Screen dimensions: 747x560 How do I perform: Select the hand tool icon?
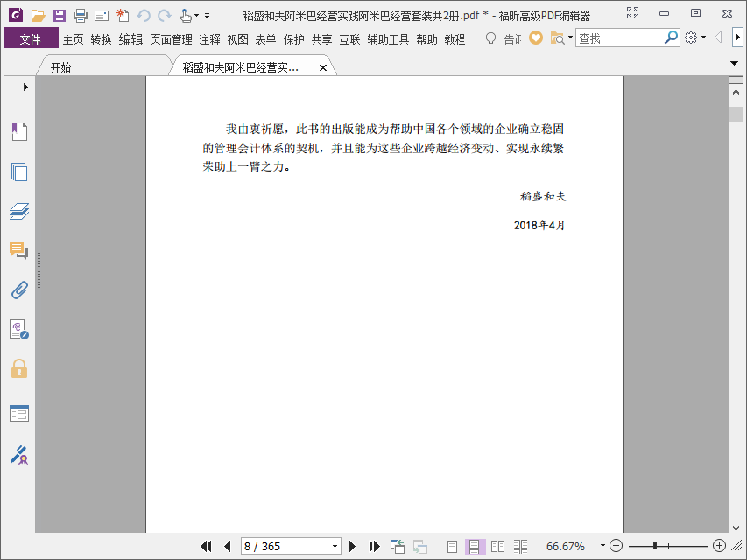tap(186, 16)
